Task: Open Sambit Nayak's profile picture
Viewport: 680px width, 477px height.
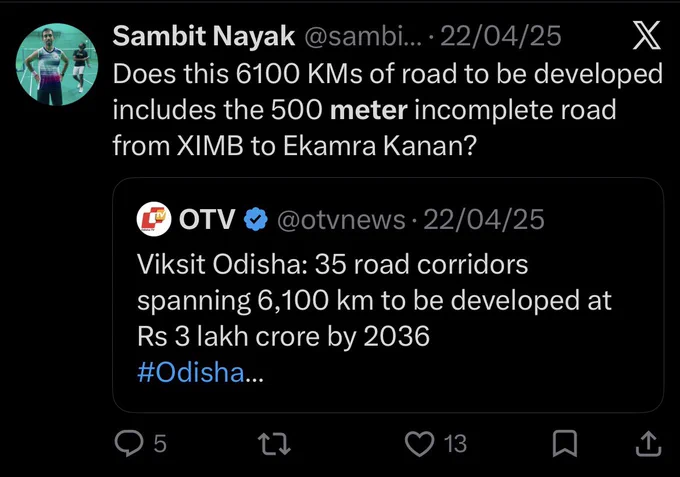Action: [x=57, y=64]
